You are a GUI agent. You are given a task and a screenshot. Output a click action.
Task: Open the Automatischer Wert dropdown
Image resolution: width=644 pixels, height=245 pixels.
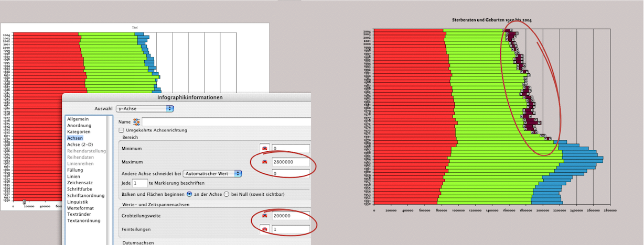(x=212, y=173)
